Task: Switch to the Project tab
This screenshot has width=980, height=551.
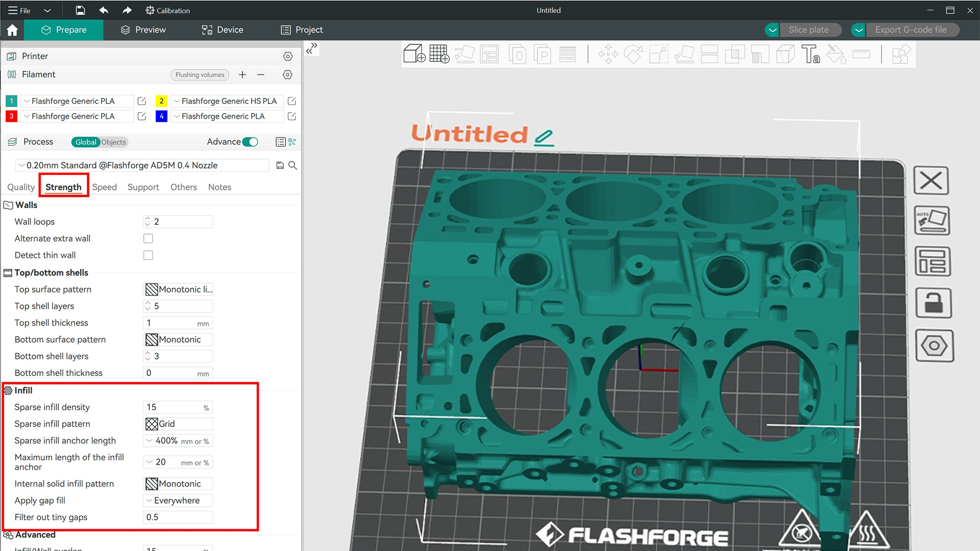Action: point(302,30)
